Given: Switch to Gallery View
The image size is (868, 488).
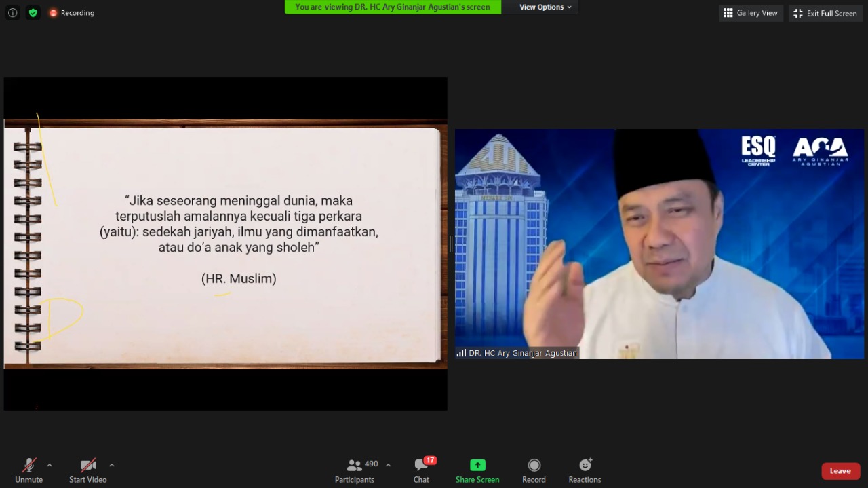Looking at the screenshot, I should 751,13.
